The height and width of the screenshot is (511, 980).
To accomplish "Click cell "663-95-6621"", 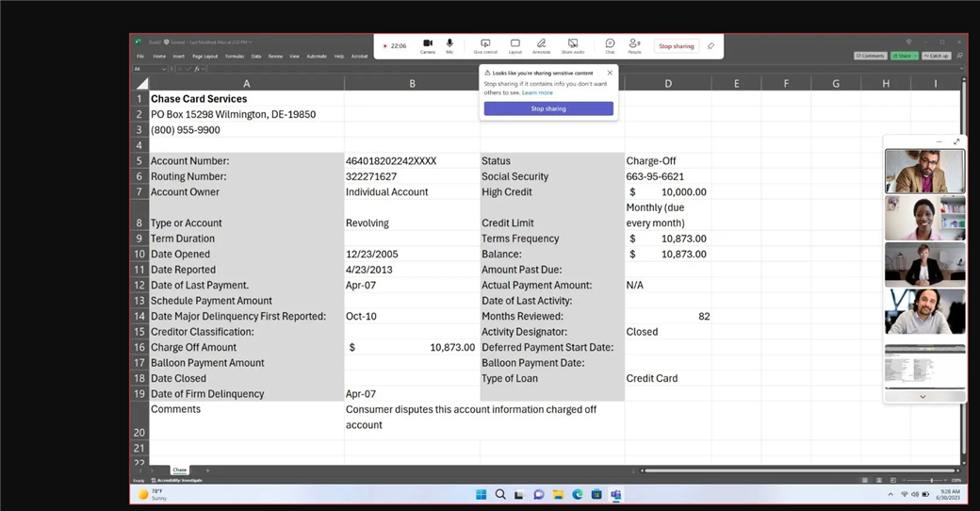I will click(667, 176).
